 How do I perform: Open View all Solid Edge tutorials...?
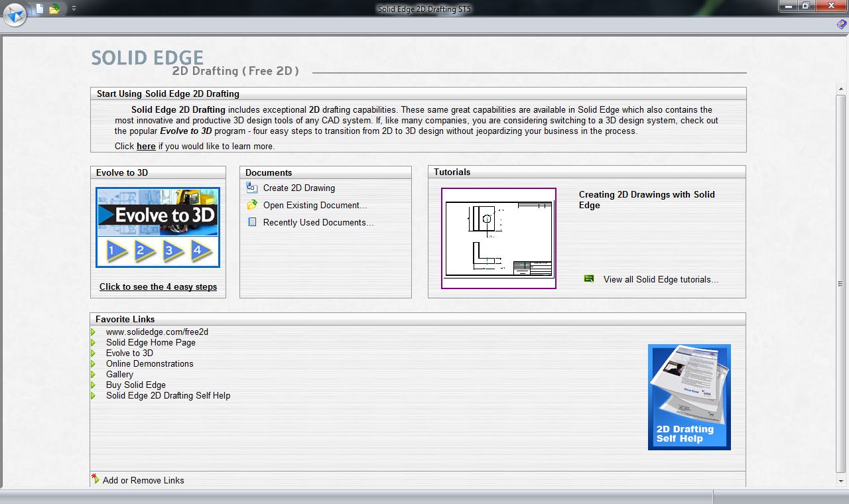(661, 279)
